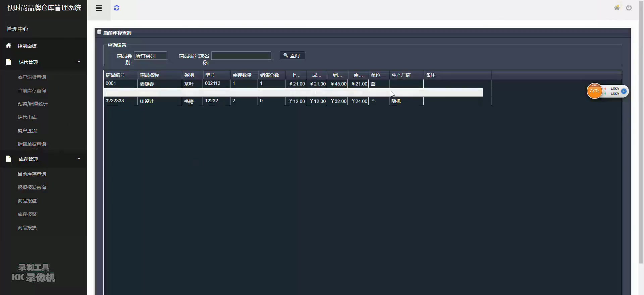This screenshot has width=644, height=295.
Task: Click the 销售总数 column header
Action: point(271,75)
